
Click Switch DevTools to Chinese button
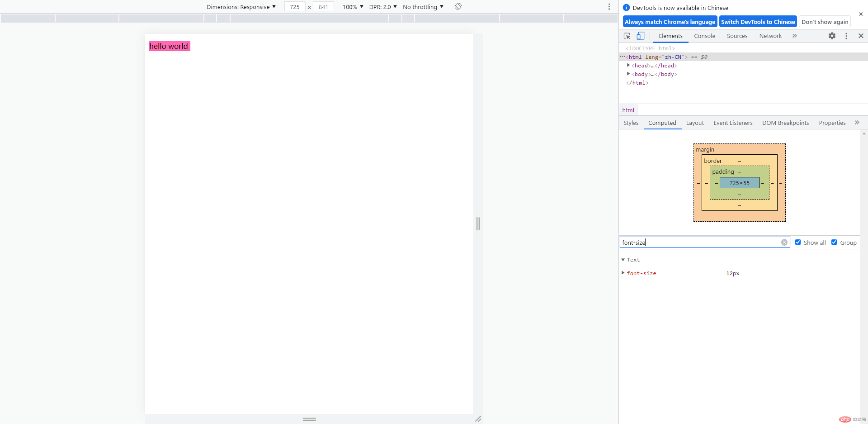click(758, 22)
